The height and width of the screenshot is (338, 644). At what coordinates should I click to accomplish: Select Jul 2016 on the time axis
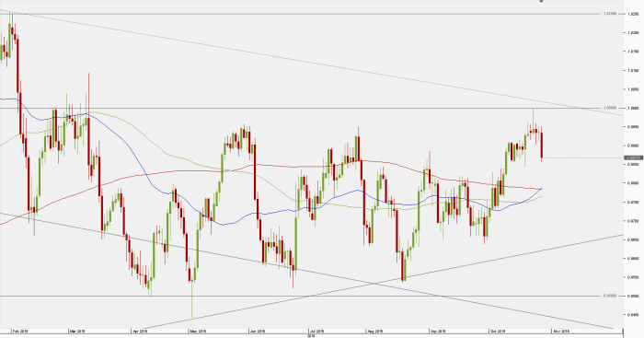click(317, 331)
